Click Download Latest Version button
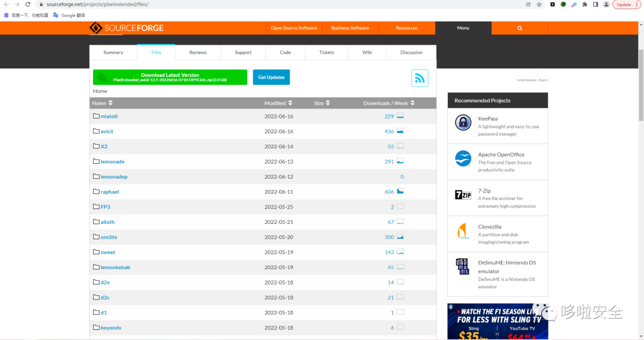Viewport: 644px width, 340px height. click(x=170, y=77)
